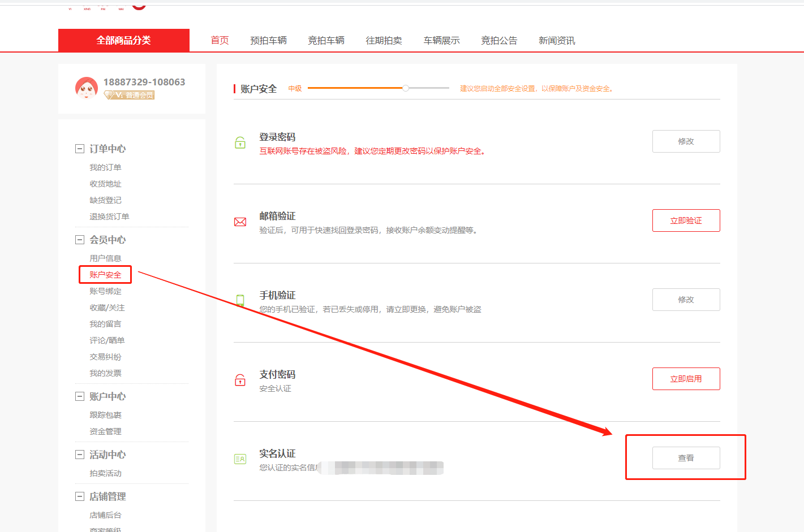Click the red lock payment password icon

240,380
